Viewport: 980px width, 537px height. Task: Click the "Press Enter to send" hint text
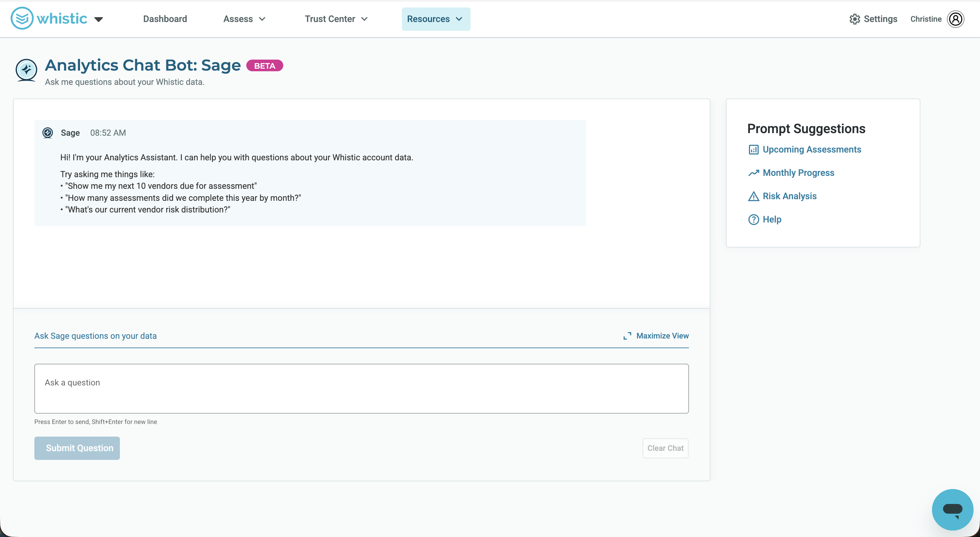pos(96,422)
